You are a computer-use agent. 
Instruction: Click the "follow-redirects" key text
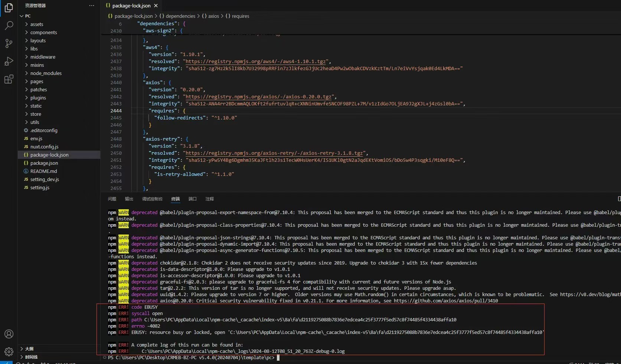pyautogui.click(x=180, y=118)
